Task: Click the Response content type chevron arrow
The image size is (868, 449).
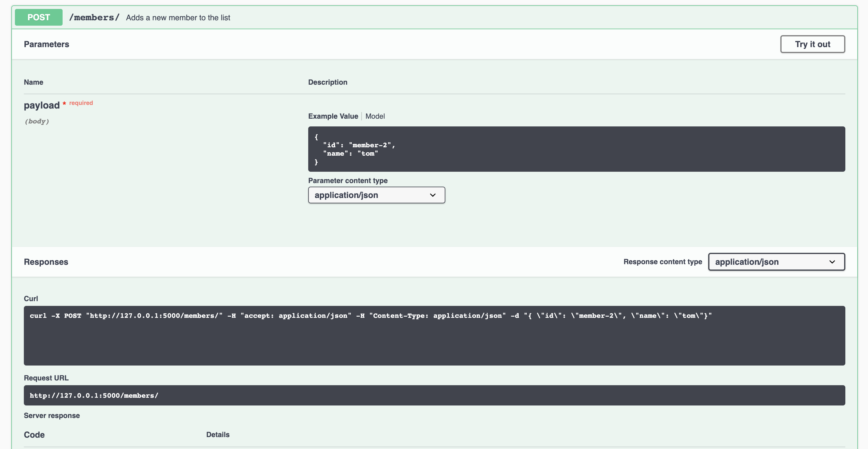Action: [x=832, y=262]
